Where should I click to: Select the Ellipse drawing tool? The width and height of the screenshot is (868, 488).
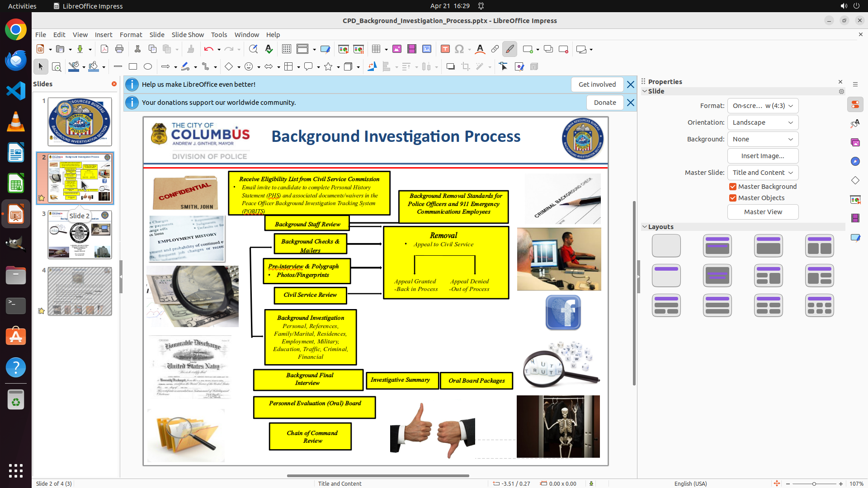(148, 67)
